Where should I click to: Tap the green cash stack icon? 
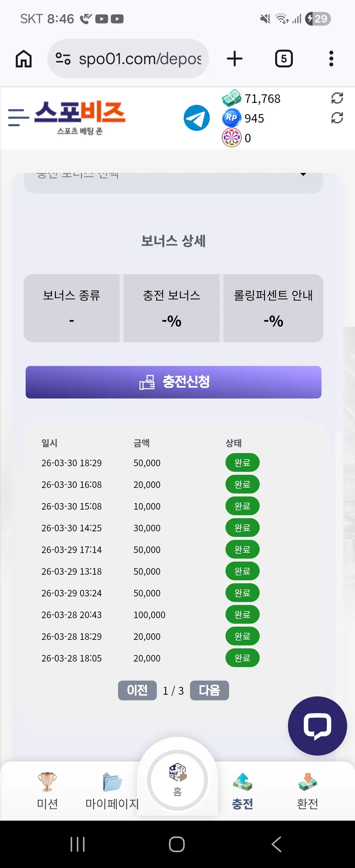tap(231, 98)
